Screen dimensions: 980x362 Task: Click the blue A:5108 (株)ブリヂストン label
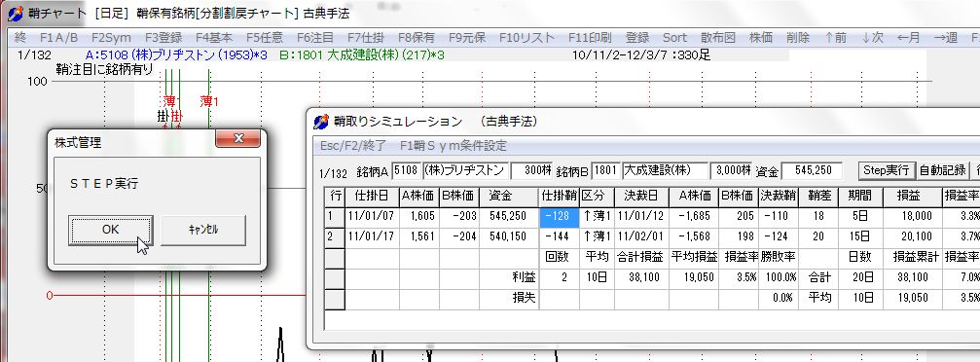[x=176, y=55]
